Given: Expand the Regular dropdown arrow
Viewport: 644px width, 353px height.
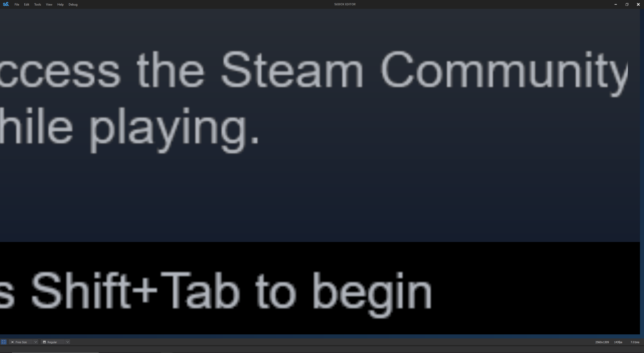Looking at the screenshot, I should (x=67, y=342).
